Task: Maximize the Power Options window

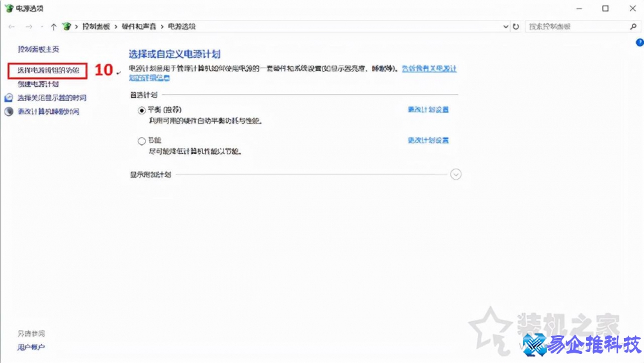Action: (x=605, y=8)
